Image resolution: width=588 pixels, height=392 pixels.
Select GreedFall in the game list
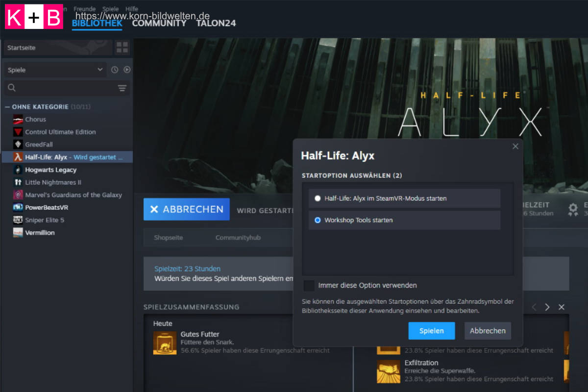coord(39,145)
